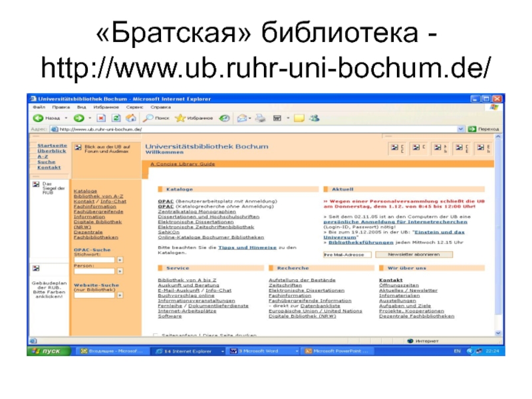Click the Print icon in the toolbar
The image size is (532, 399).
[259, 118]
